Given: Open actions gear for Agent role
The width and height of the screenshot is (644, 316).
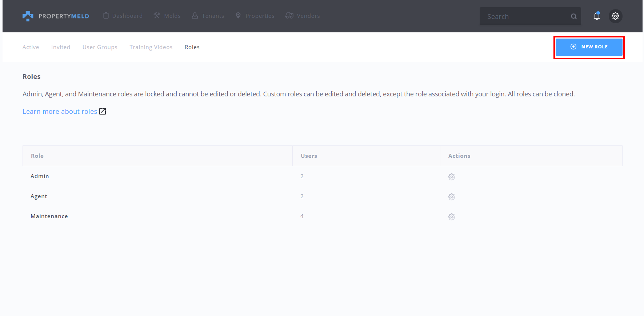Looking at the screenshot, I should point(452,197).
